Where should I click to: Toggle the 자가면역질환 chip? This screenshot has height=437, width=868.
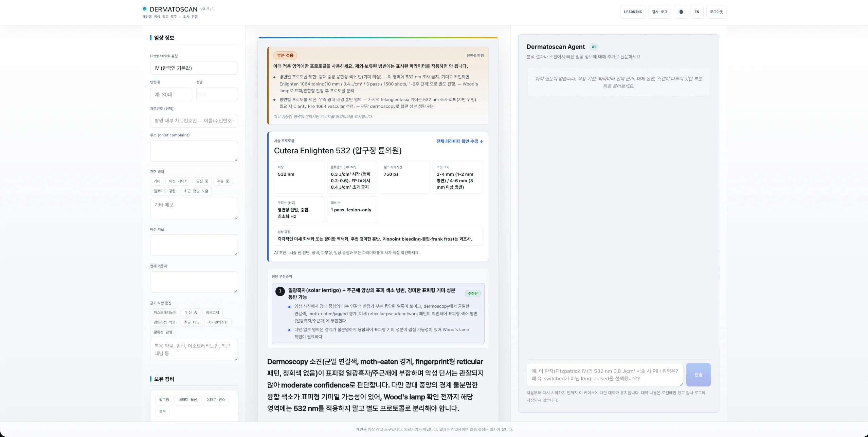[x=218, y=322]
